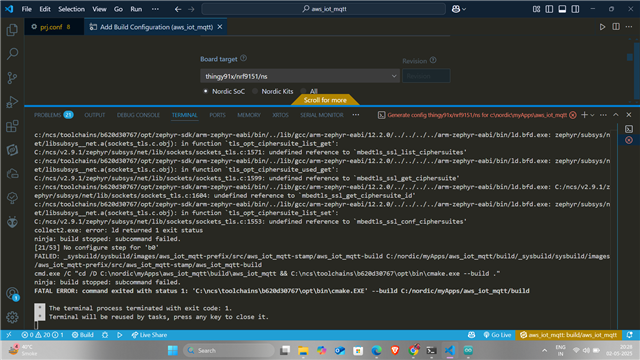This screenshot has width=640, height=360.
Task: Toggle bottom panel layout icon
Action: pyautogui.click(x=562, y=9)
